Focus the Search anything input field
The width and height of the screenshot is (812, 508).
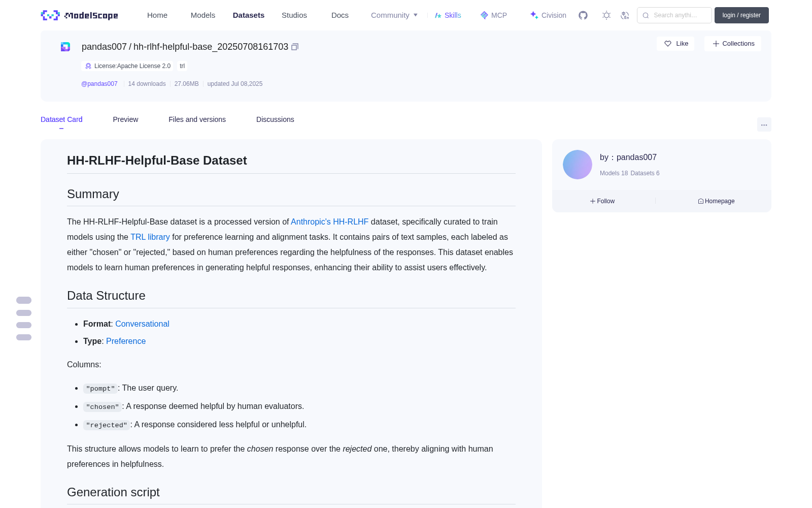(674, 15)
